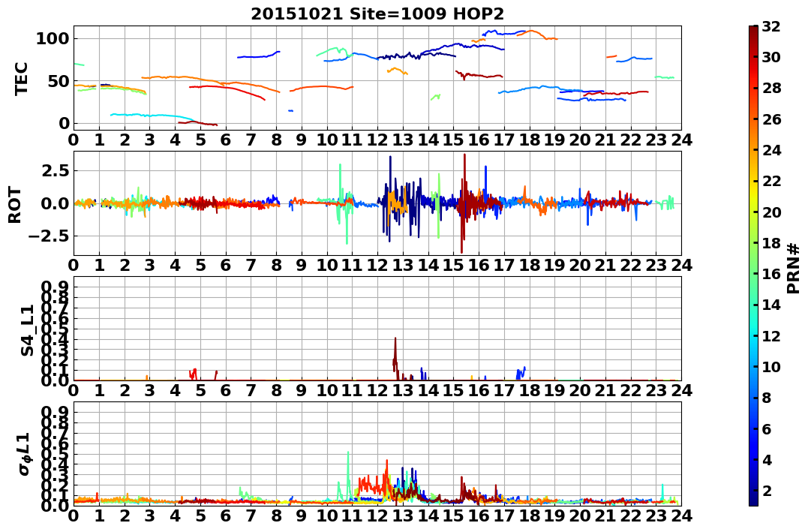
Task: Click the 0.0 tick on the ROT axis
Action: click(x=55, y=203)
